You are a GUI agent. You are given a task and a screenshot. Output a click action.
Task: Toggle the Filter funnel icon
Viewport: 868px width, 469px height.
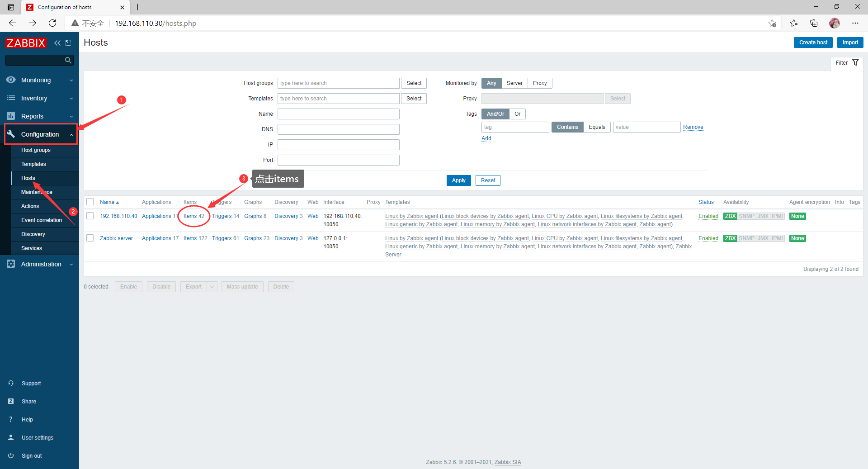[x=855, y=62]
